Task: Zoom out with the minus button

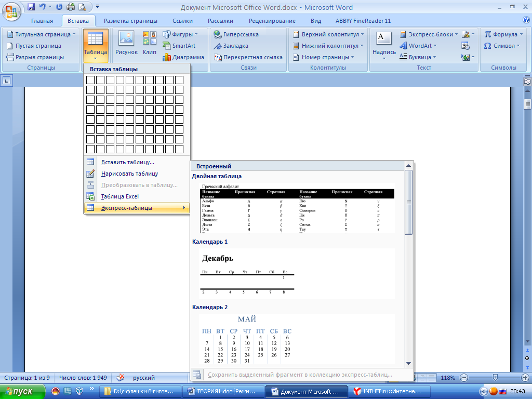Action: coord(464,378)
